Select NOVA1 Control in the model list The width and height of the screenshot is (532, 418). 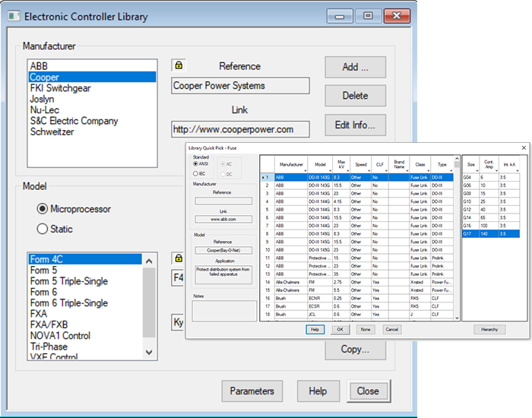click(85, 336)
